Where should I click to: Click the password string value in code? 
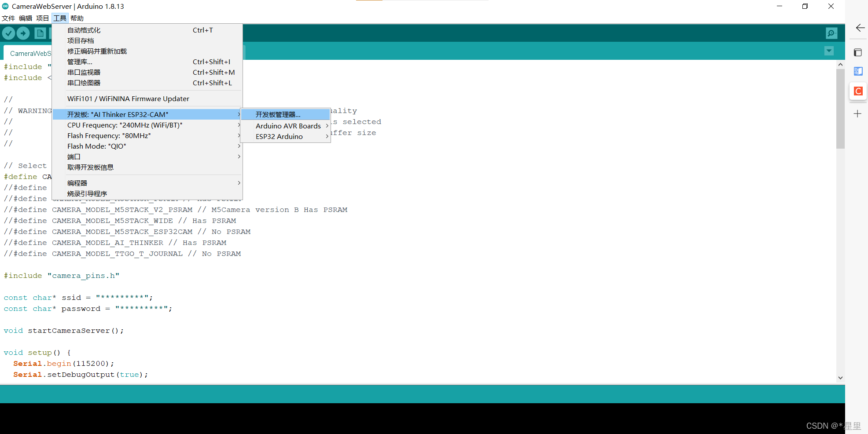click(142, 309)
